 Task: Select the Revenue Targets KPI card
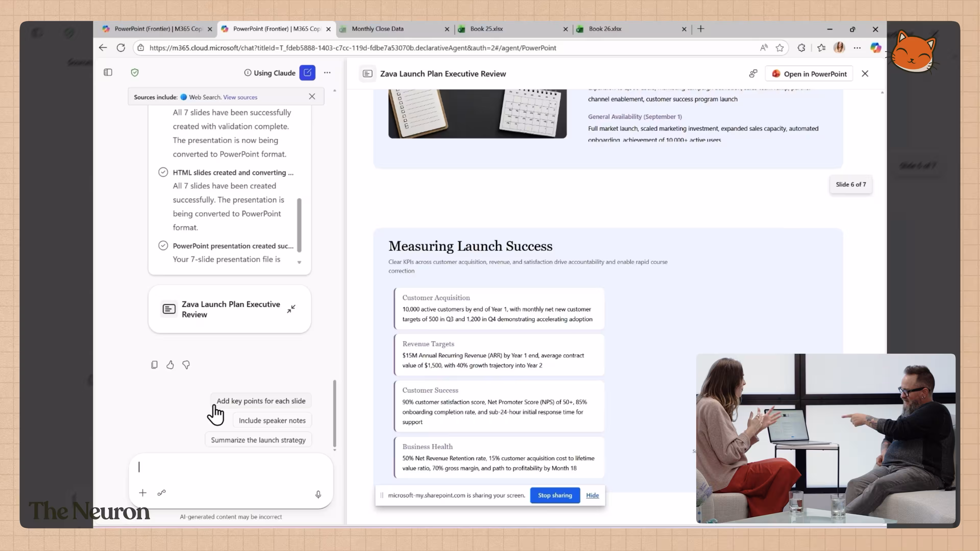click(x=499, y=355)
